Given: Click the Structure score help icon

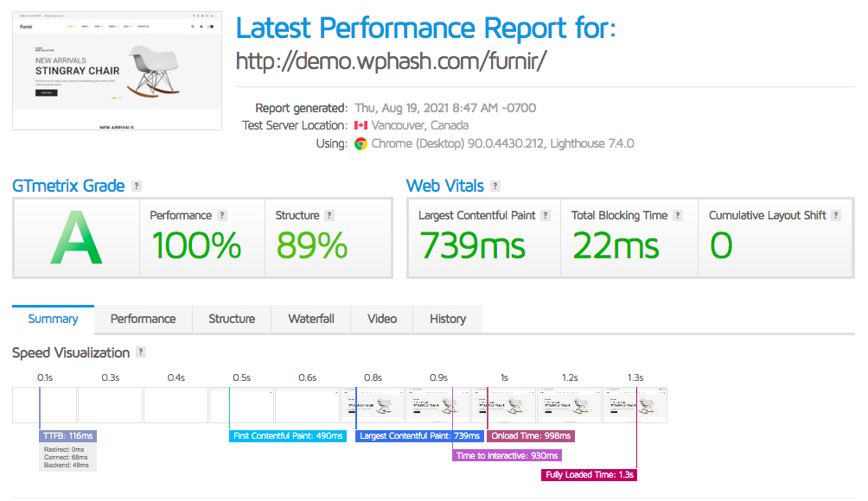Looking at the screenshot, I should (x=329, y=216).
